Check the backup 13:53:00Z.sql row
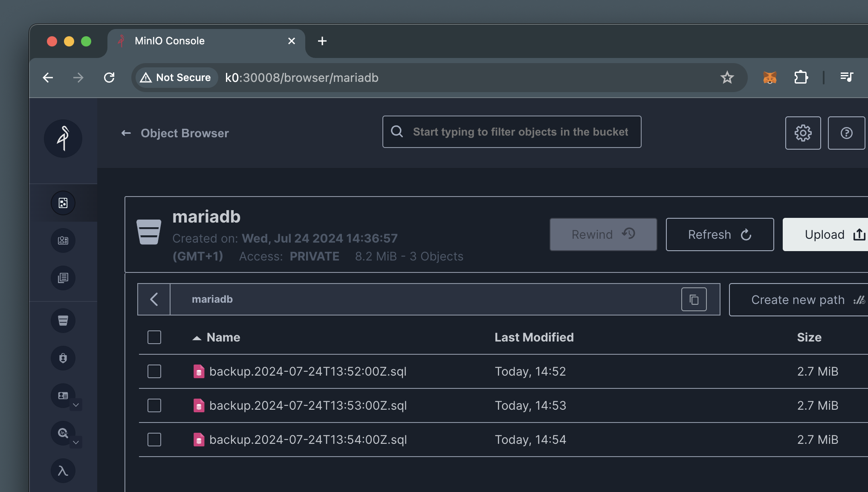868x492 pixels. pos(154,405)
